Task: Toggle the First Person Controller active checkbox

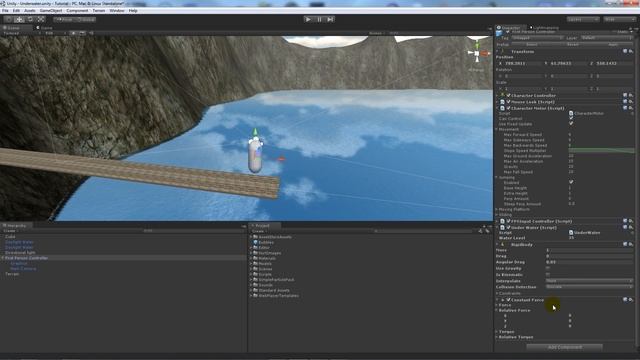Action: [x=508, y=32]
